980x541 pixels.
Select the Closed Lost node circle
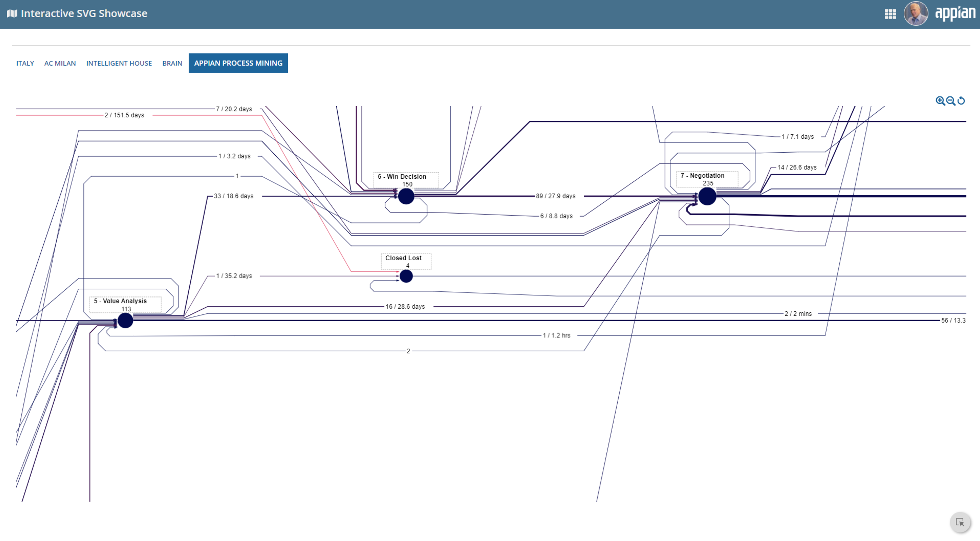[406, 276]
